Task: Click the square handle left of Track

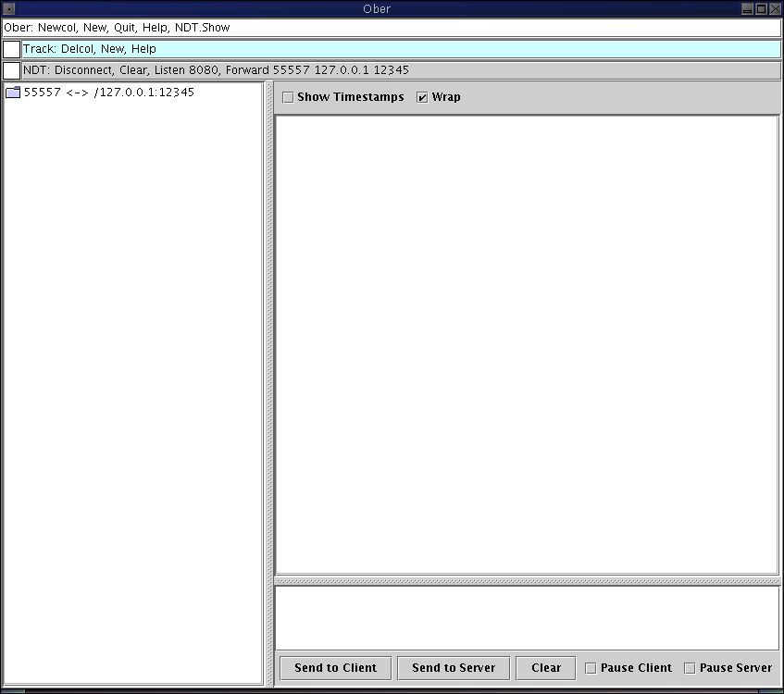Action: pos(11,49)
